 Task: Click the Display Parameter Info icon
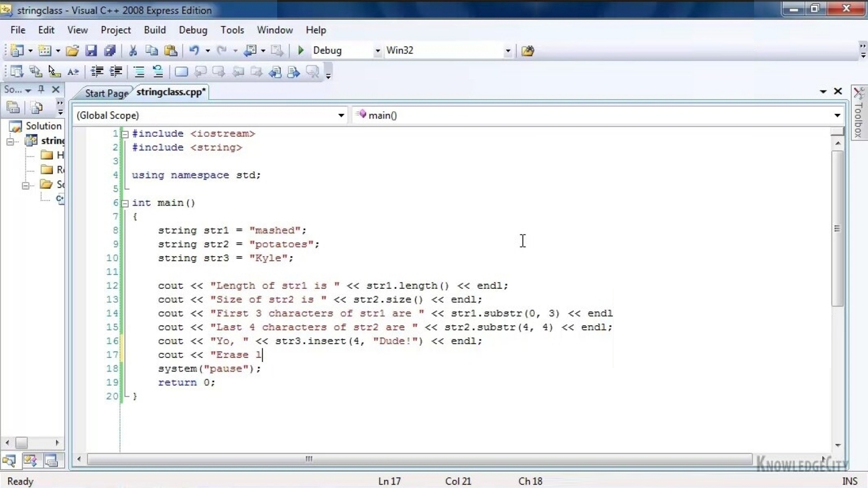click(x=36, y=71)
